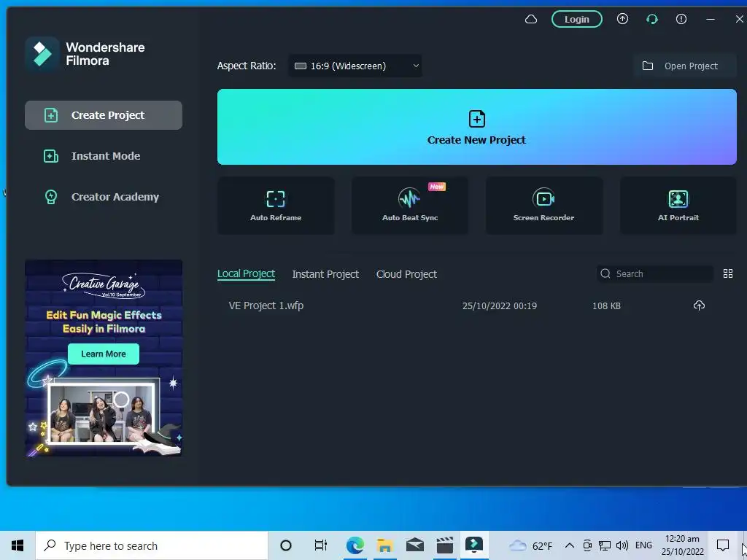Launch the Auto Reframe tool
Viewport: 747px width, 560px height.
point(275,206)
